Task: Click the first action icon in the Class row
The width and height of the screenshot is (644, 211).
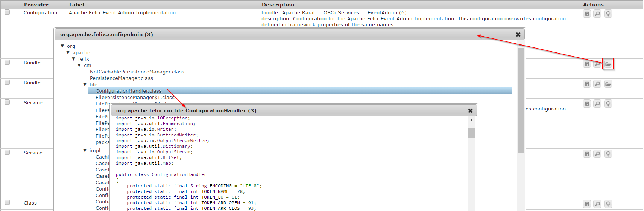Action: [x=587, y=204]
